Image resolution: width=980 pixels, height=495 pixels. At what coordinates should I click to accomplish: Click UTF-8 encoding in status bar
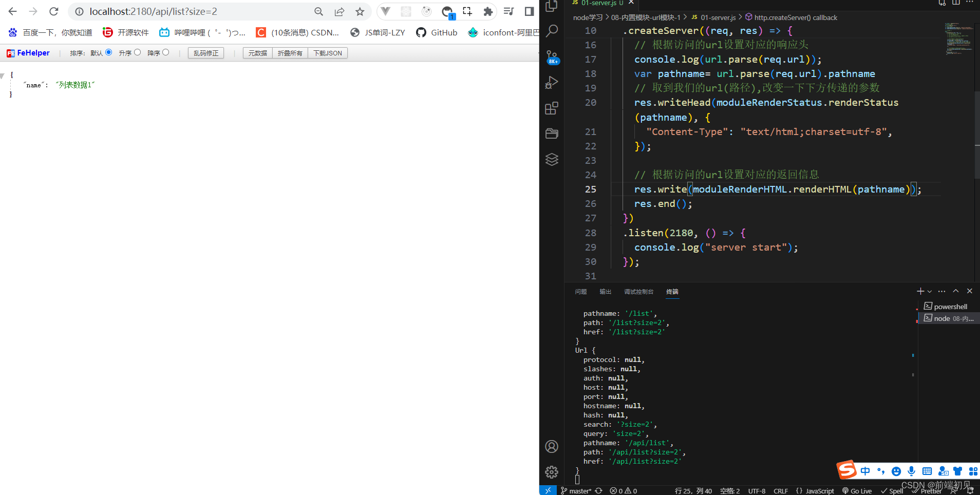[757, 491]
